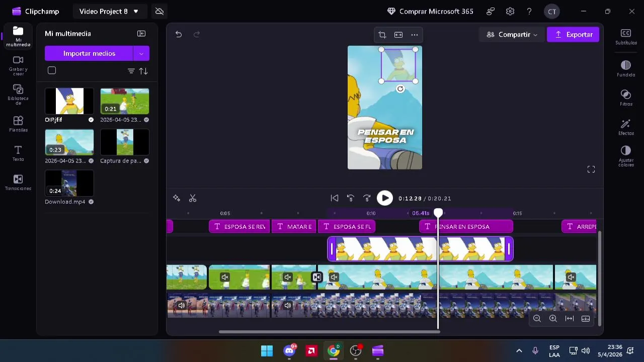
Task: Redo the last action
Action: pos(197,34)
